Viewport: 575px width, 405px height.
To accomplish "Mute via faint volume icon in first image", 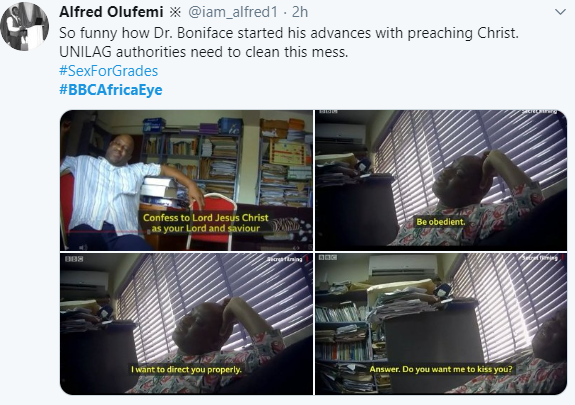I will pyautogui.click(x=84, y=247).
